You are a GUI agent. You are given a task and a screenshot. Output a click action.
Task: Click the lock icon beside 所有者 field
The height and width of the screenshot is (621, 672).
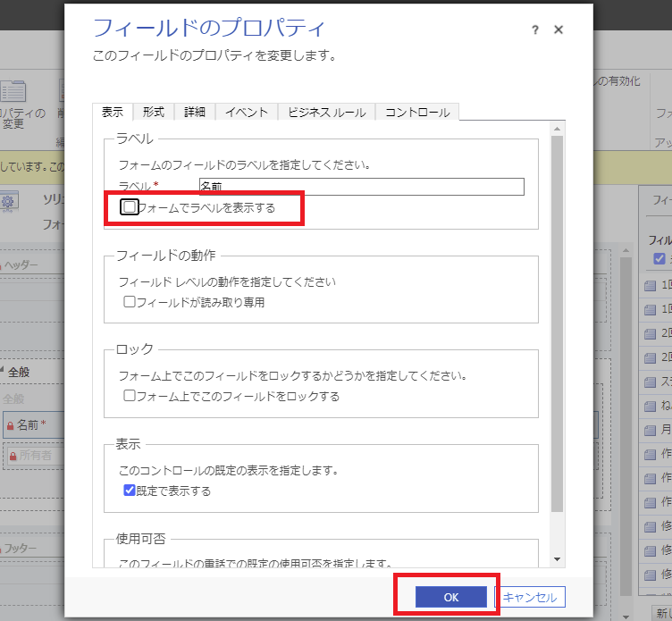13,456
